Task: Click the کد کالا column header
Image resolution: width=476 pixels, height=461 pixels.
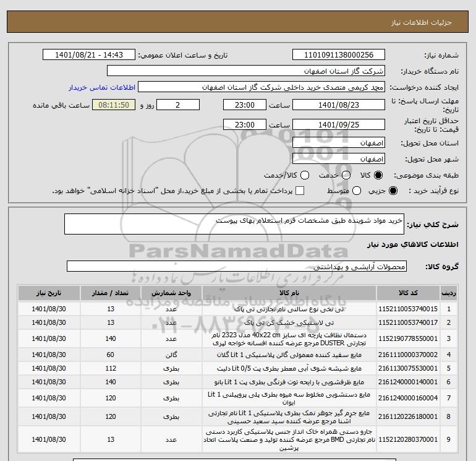Action: tap(408, 293)
